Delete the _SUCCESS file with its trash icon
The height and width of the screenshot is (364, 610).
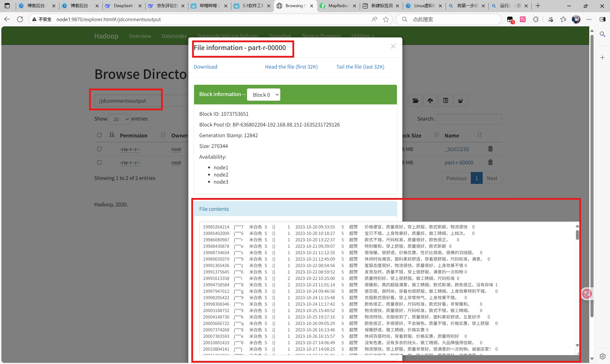(x=490, y=149)
